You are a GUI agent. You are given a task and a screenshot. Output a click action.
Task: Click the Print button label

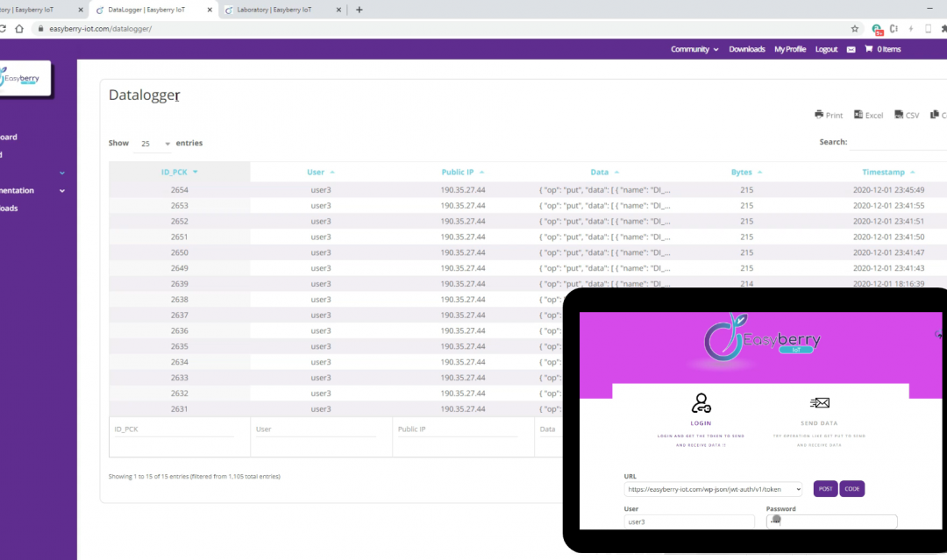(834, 116)
